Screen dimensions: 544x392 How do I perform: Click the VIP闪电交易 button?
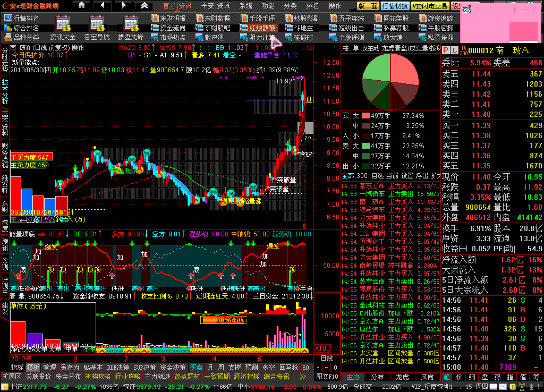point(430,6)
